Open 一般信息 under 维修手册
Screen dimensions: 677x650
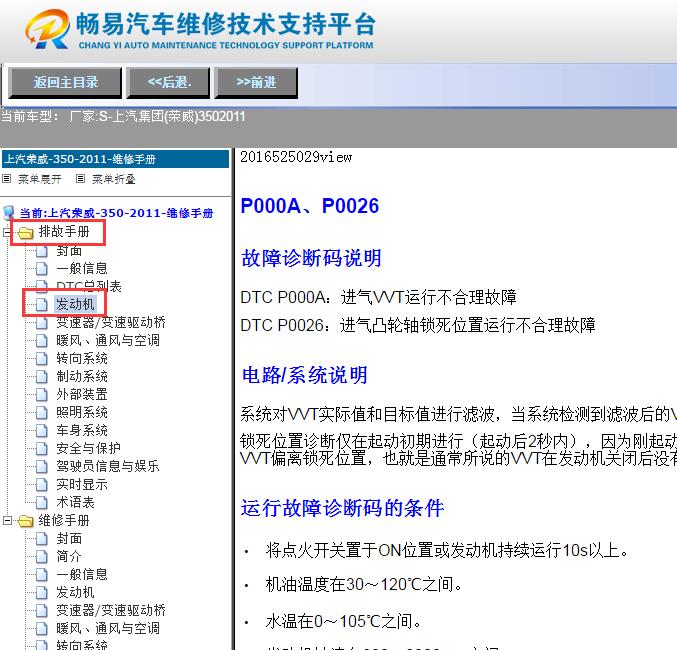[82, 574]
